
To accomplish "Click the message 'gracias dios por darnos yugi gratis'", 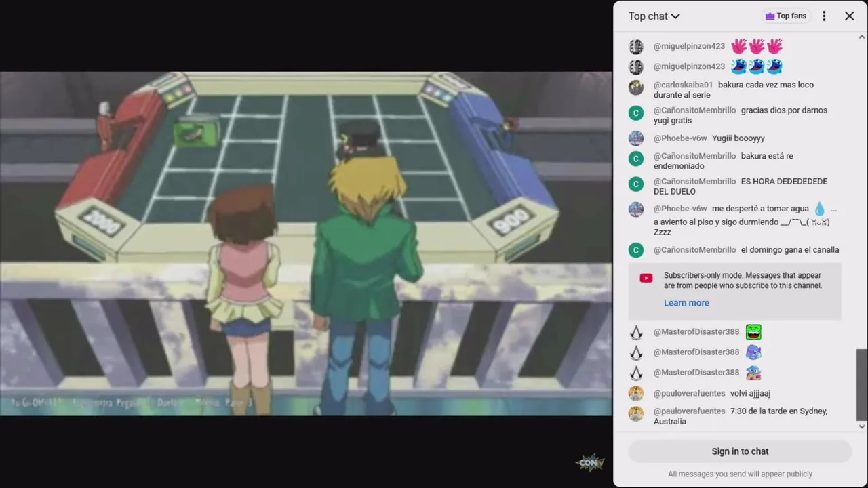I will pos(741,115).
